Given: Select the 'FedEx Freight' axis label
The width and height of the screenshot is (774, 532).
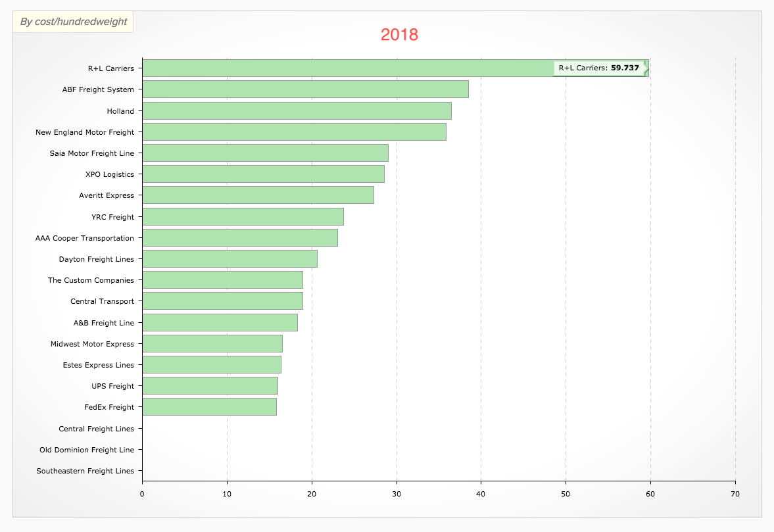Looking at the screenshot, I should [x=109, y=408].
